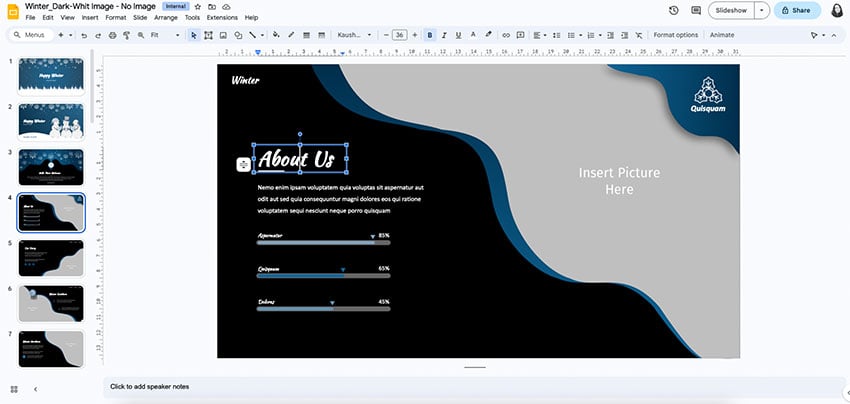
Task: Open the File menu
Action: 30,17
